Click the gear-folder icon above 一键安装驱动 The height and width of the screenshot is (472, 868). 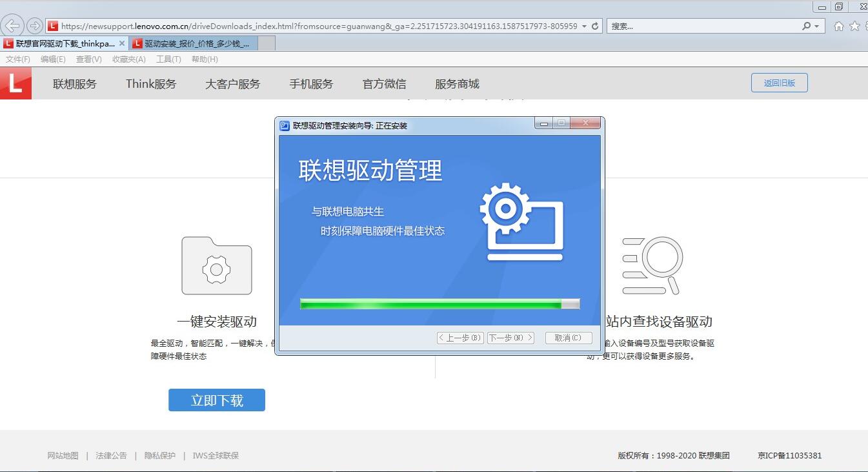216,265
